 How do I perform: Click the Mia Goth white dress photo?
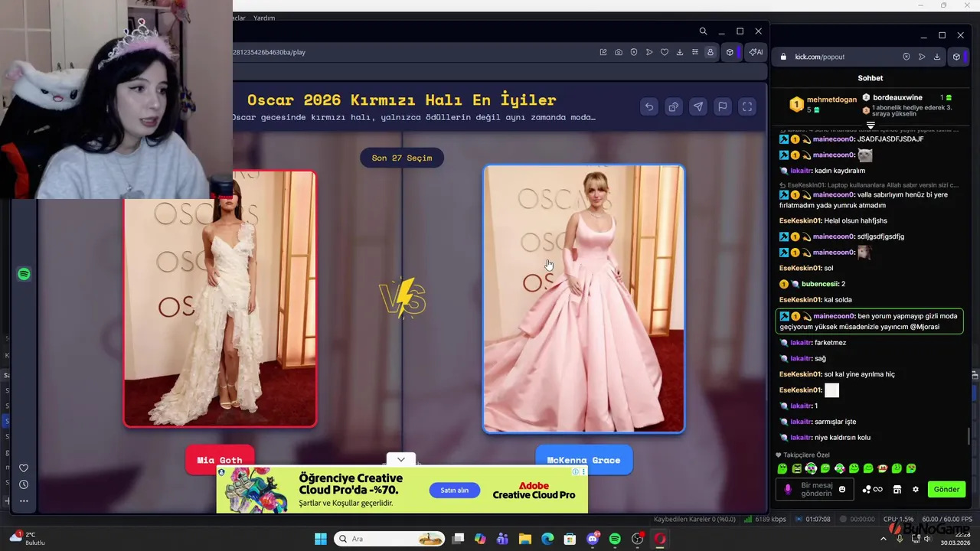tap(220, 298)
